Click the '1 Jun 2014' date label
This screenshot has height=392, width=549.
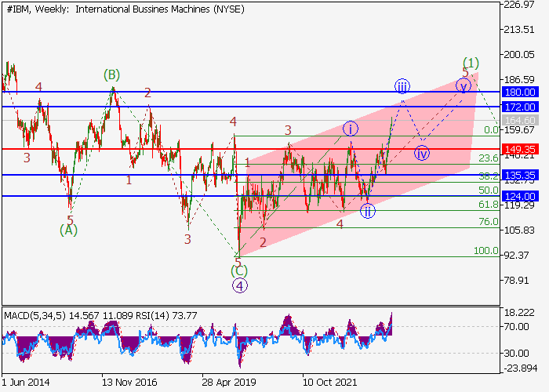click(x=26, y=383)
